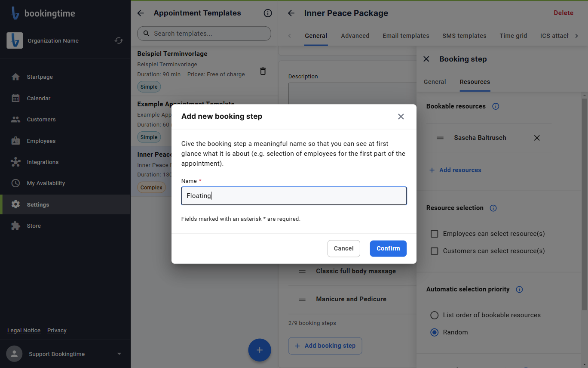This screenshot has height=368, width=588.
Task: Click the Integrations hub icon
Action: [x=15, y=162]
